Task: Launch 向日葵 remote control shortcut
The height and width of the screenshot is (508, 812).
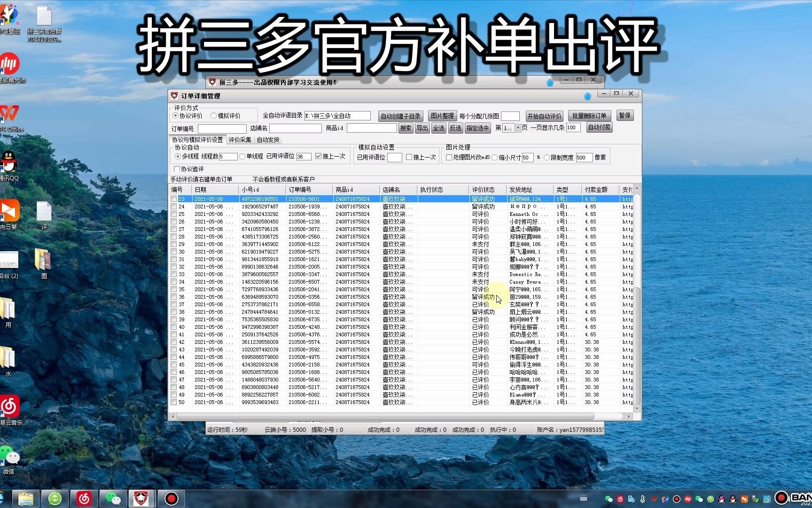Action: tap(9, 214)
